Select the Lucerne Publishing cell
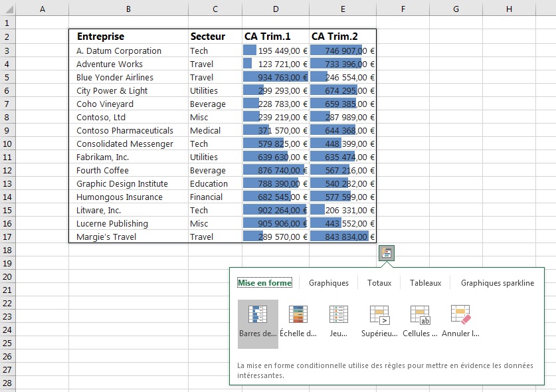The image size is (556, 392). (128, 223)
